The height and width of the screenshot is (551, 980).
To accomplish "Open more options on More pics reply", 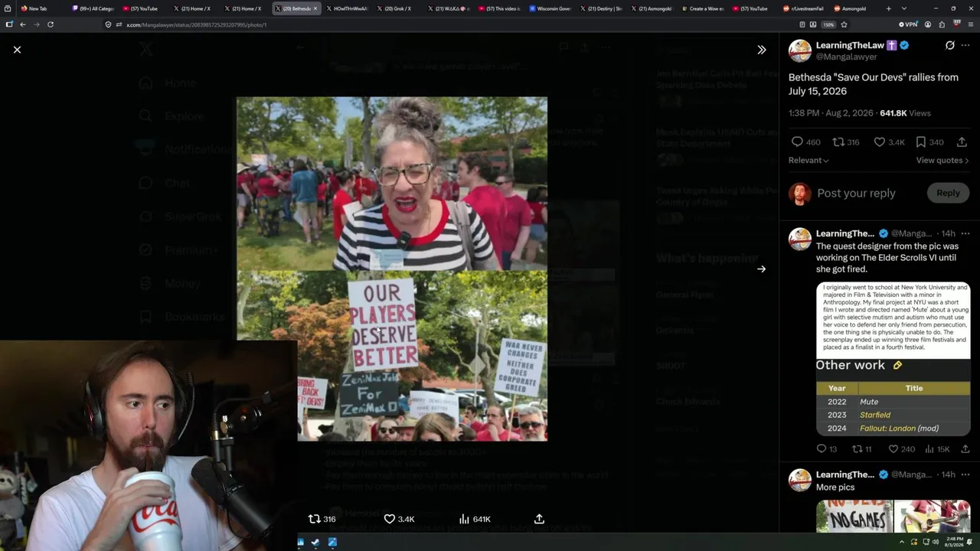I will 965,474.
